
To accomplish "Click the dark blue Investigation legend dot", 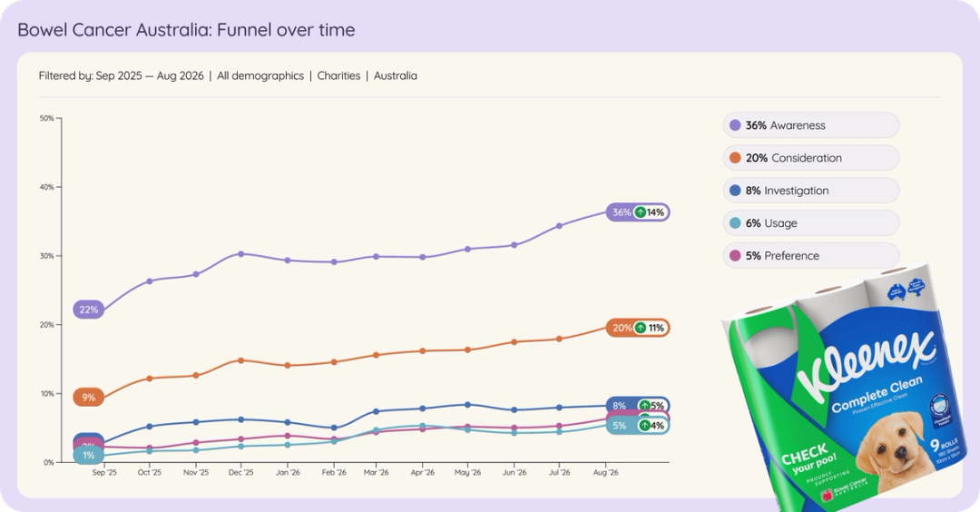I will pyautogui.click(x=735, y=190).
